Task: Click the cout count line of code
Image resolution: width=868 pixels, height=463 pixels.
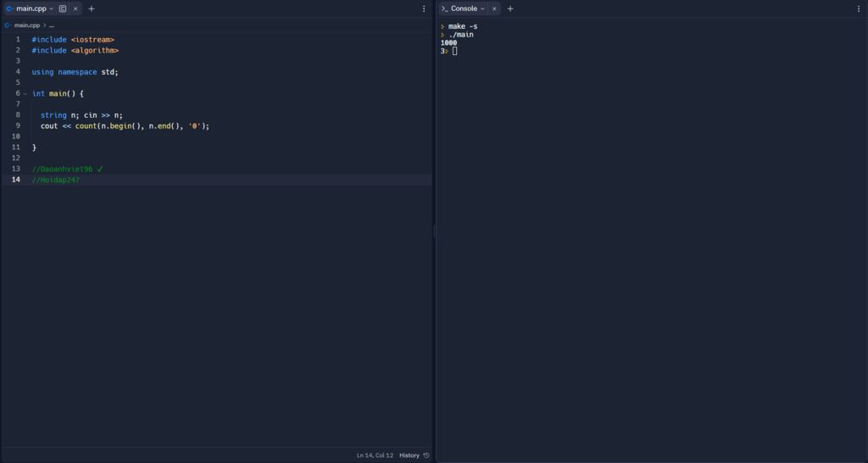Action: (x=125, y=126)
